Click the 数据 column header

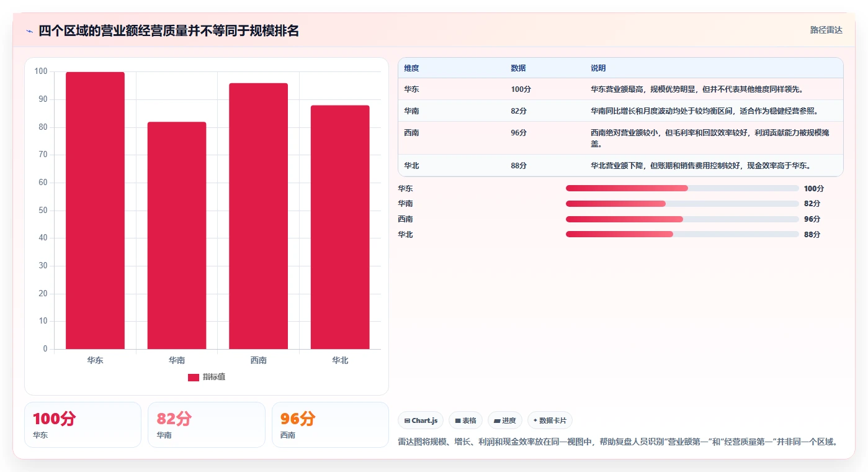tap(518, 68)
